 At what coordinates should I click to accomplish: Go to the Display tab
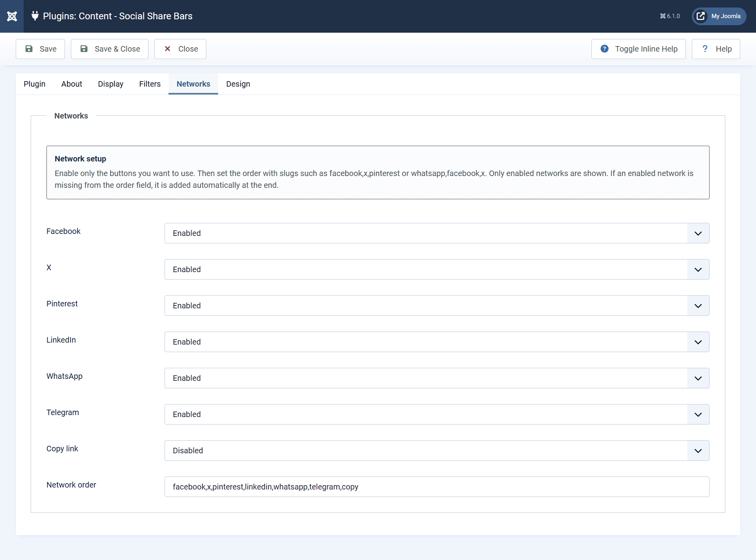pyautogui.click(x=110, y=84)
